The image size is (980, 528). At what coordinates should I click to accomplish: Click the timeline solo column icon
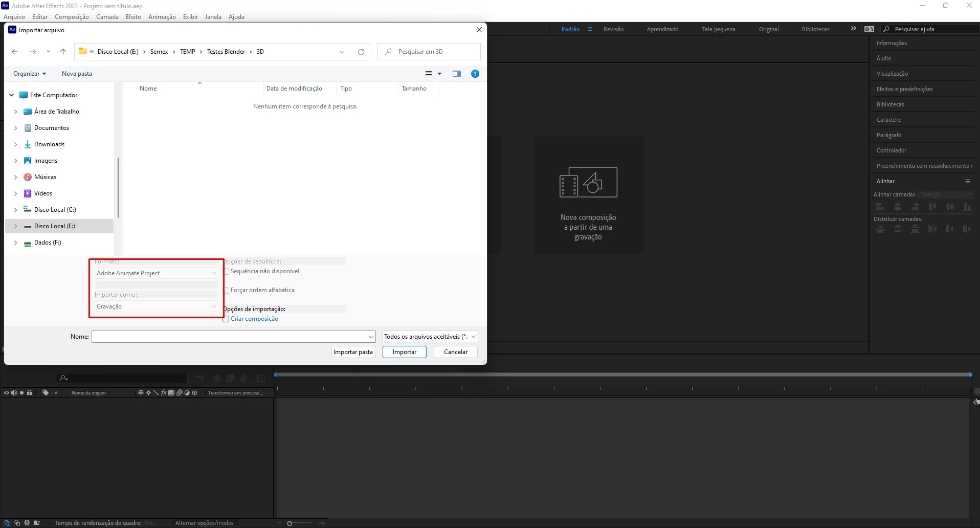point(21,392)
